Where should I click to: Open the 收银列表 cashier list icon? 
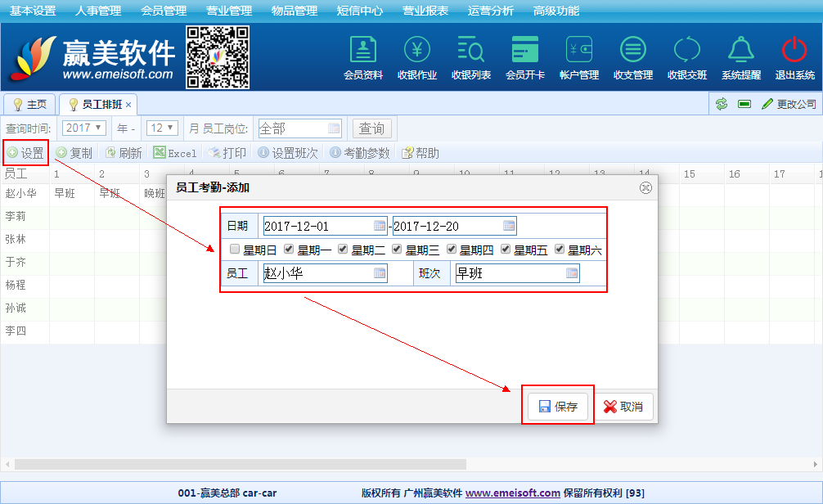click(x=471, y=51)
